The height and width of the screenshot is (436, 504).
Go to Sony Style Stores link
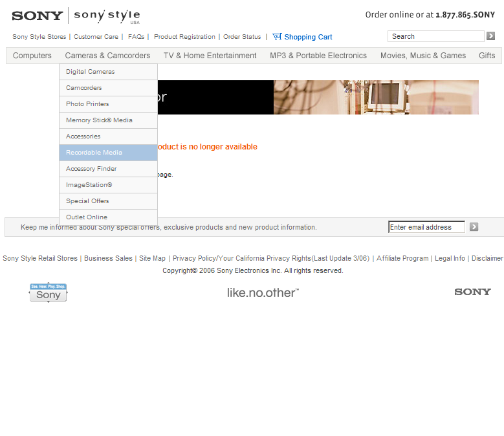tap(39, 37)
